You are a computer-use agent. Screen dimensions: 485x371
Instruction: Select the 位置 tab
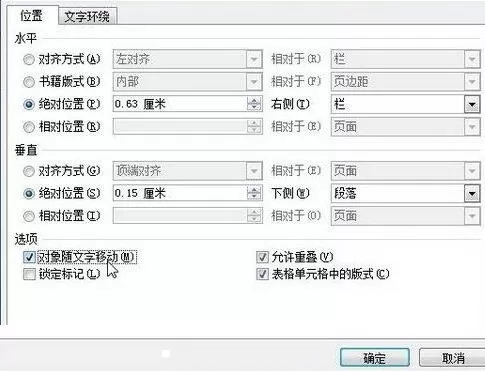(x=31, y=16)
